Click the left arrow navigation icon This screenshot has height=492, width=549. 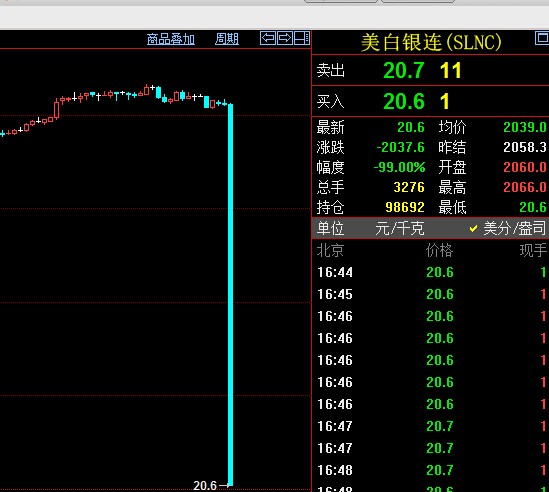pyautogui.click(x=268, y=38)
